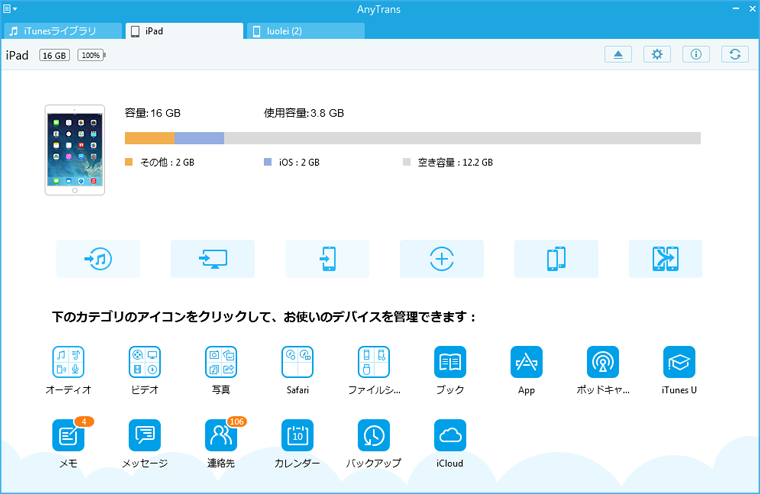Image resolution: width=760 pixels, height=494 pixels.
Task: Open the settings gear button
Action: pyautogui.click(x=657, y=54)
